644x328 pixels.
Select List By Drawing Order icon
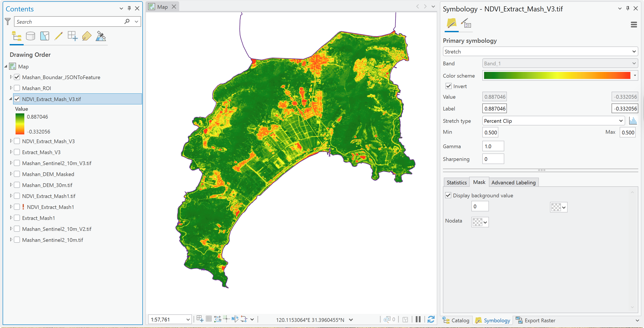(x=17, y=36)
